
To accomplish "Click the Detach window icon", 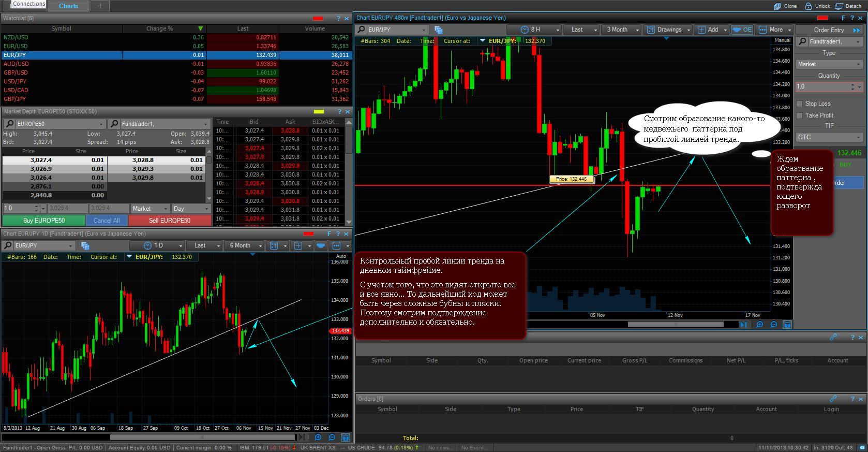I will (839, 6).
